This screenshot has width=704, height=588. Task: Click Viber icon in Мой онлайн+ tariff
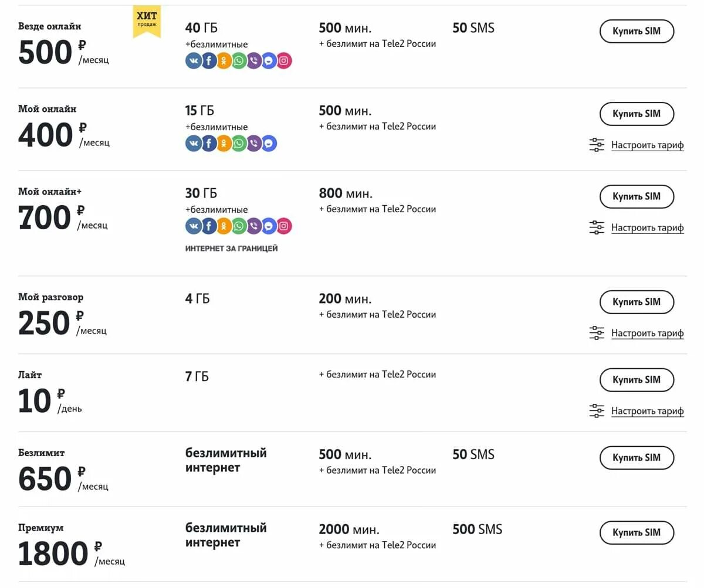pyautogui.click(x=254, y=226)
